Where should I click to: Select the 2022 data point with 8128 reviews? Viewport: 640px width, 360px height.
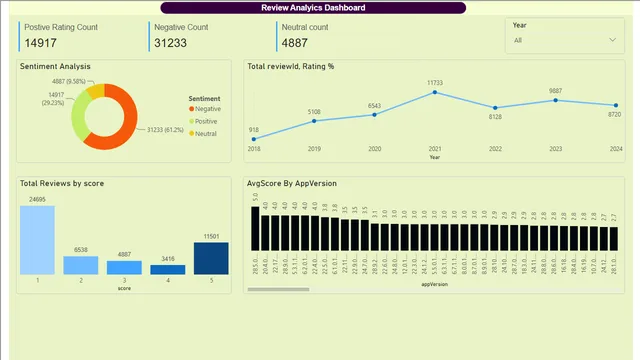tap(495, 108)
